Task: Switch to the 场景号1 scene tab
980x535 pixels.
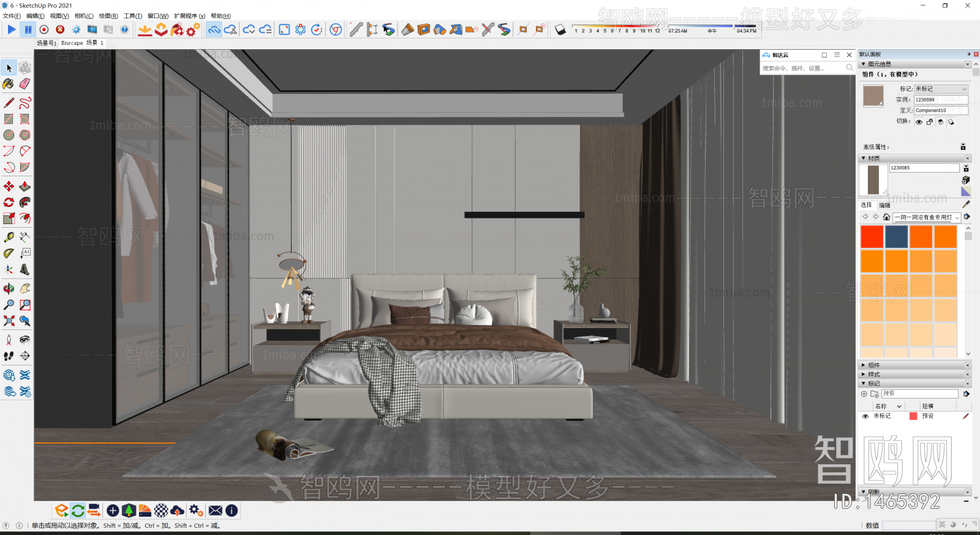Action: tap(46, 43)
